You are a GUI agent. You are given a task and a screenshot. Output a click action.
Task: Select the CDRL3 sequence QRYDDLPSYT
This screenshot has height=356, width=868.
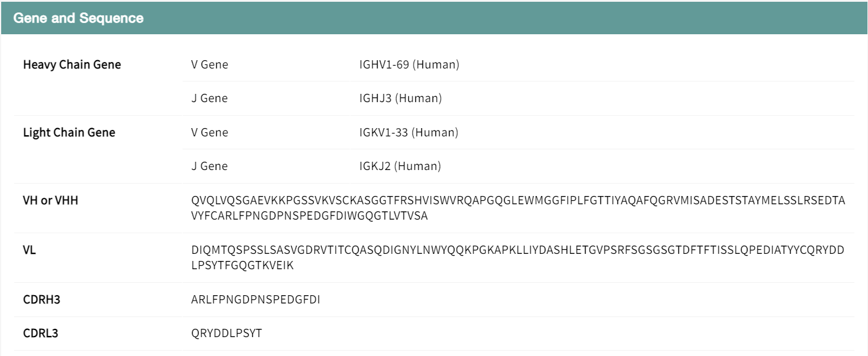226,334
